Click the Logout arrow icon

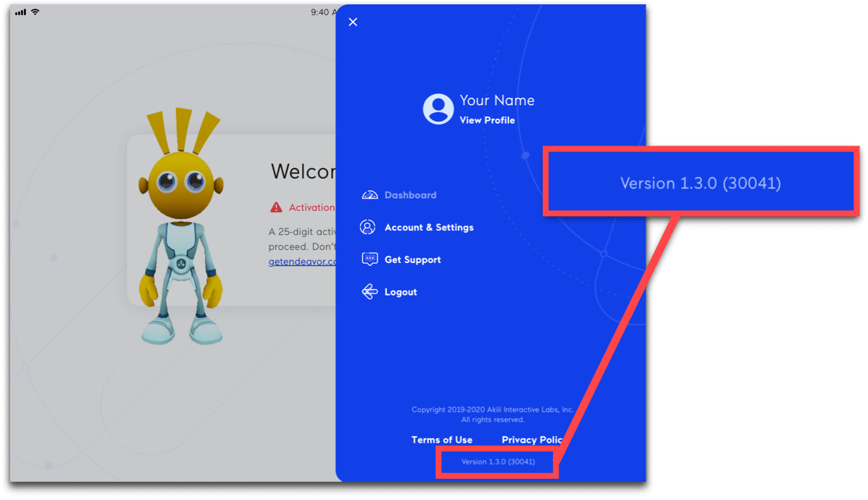pos(370,292)
